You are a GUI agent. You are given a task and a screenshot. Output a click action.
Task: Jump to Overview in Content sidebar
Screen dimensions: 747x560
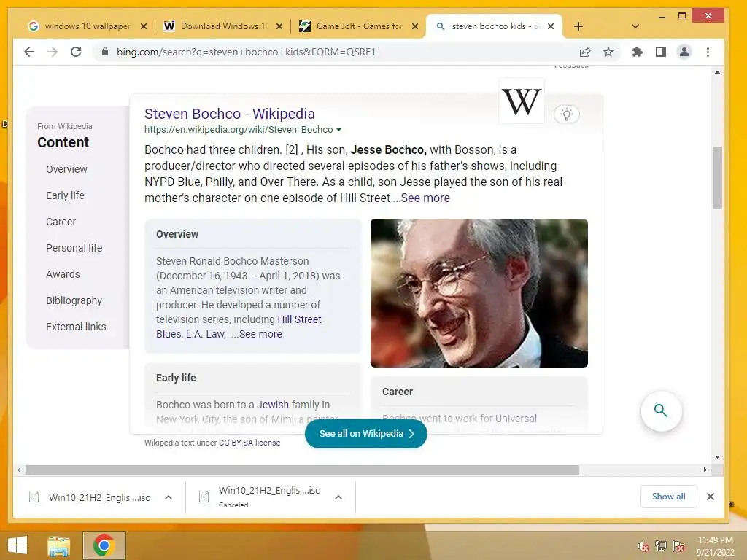click(x=66, y=169)
